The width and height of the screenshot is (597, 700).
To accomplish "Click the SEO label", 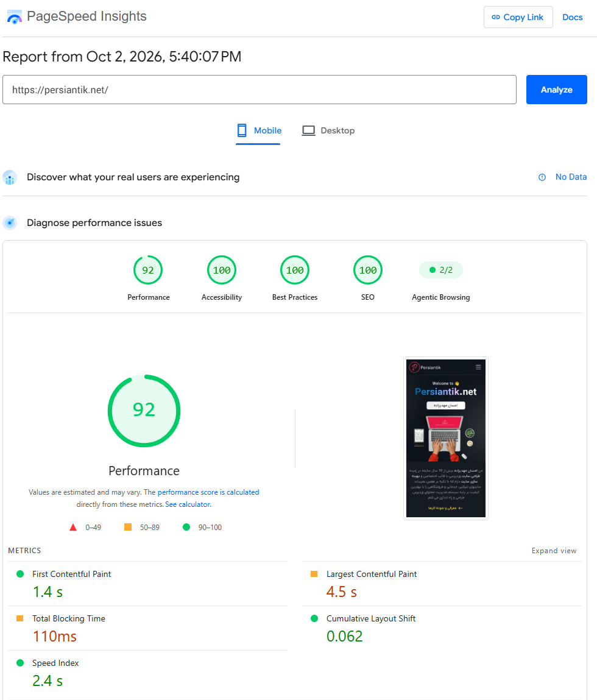I will [368, 297].
